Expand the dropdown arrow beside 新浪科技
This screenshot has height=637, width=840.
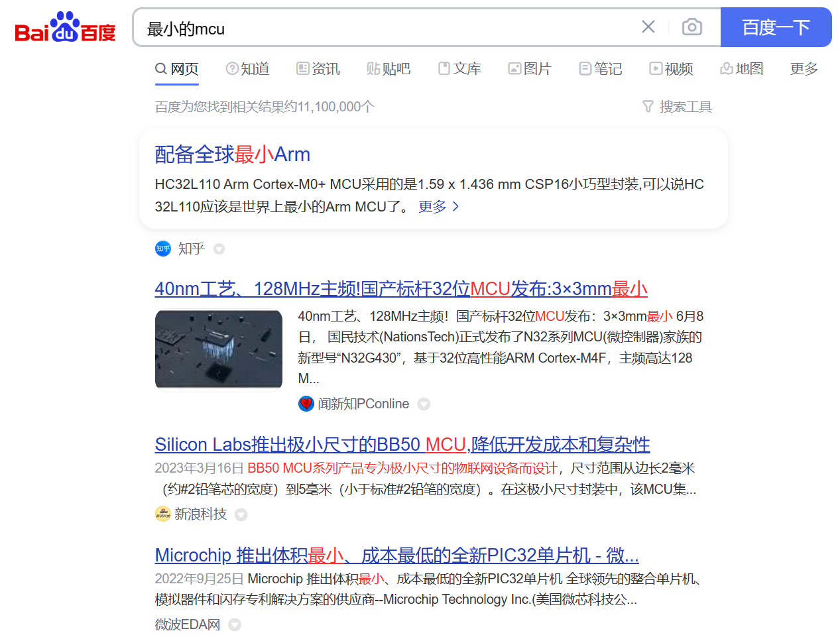click(x=241, y=514)
